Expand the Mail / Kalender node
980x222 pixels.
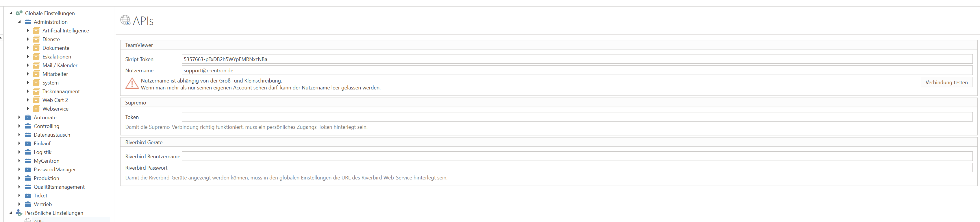pyautogui.click(x=28, y=65)
